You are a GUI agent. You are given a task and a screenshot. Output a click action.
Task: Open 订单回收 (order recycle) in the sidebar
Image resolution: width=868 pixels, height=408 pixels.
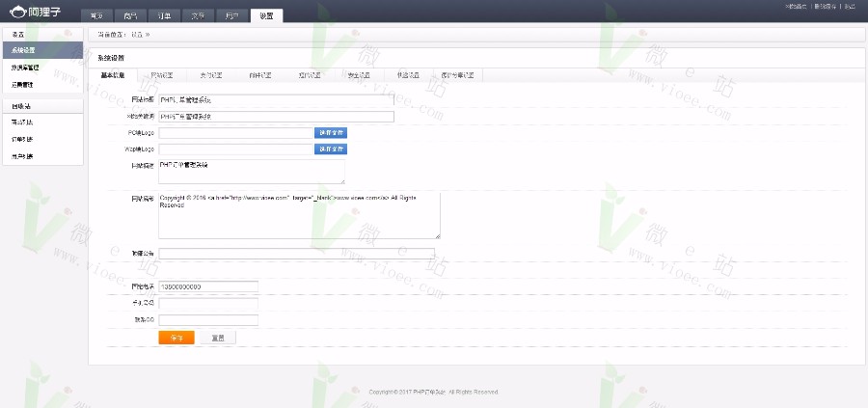[42, 140]
